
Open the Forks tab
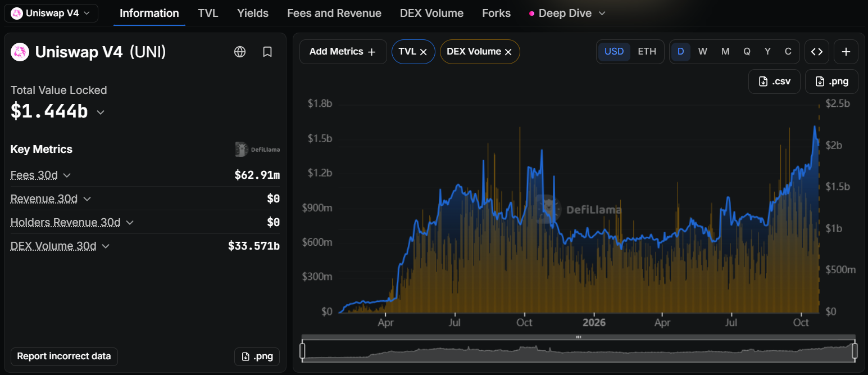click(x=497, y=13)
